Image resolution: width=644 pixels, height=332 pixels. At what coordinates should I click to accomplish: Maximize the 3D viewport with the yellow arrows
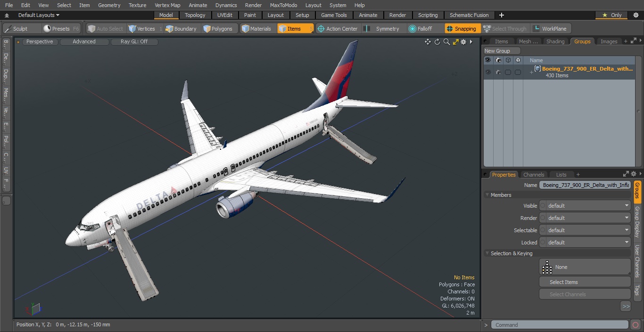[455, 42]
